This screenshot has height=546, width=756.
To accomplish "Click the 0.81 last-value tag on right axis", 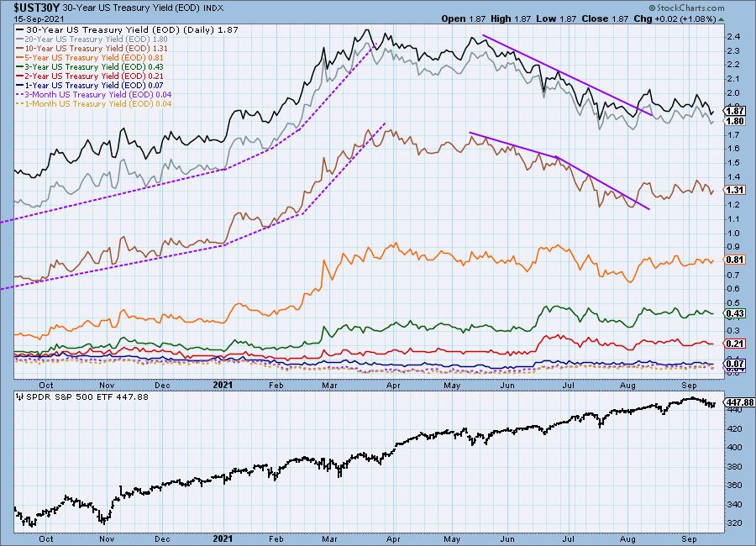I will click(x=735, y=260).
